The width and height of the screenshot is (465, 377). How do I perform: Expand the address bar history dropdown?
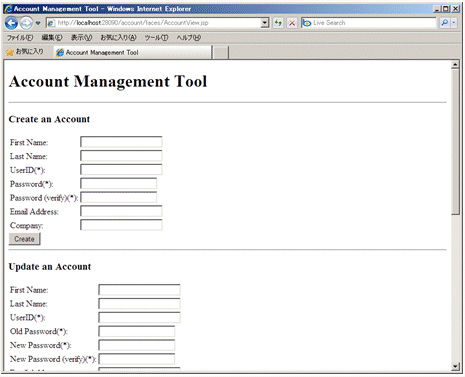pos(265,23)
